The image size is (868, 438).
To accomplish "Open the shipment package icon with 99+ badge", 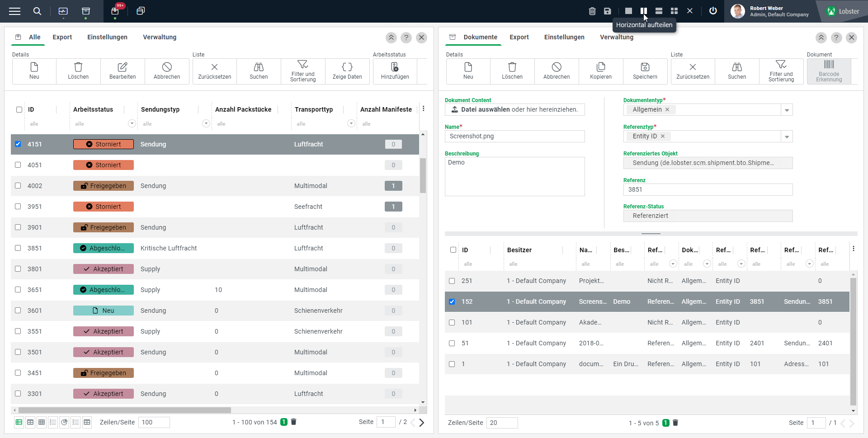I will click(x=115, y=11).
